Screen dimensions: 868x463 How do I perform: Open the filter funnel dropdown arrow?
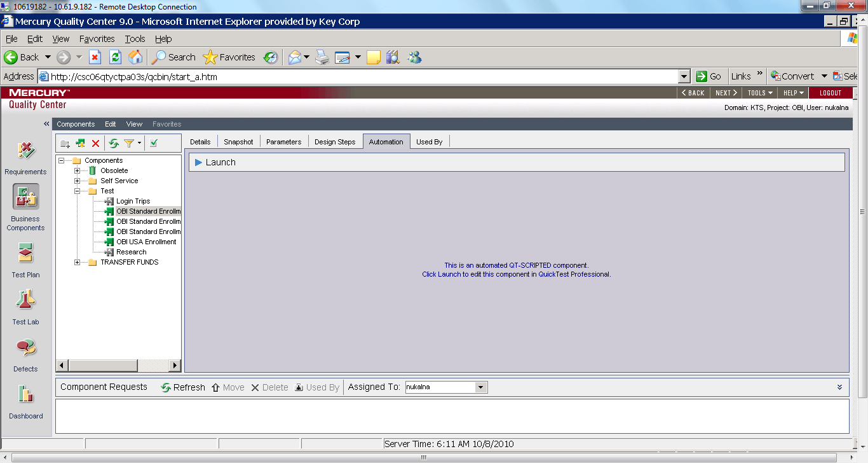(x=139, y=144)
